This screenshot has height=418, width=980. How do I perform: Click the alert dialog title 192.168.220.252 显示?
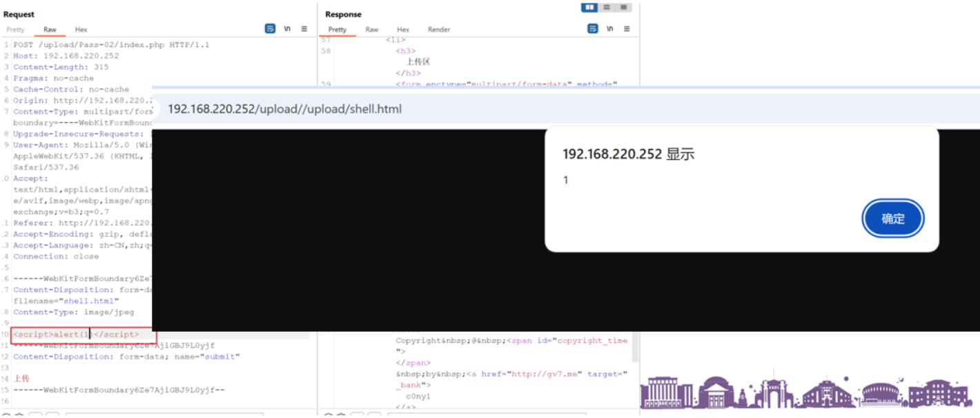tap(629, 154)
